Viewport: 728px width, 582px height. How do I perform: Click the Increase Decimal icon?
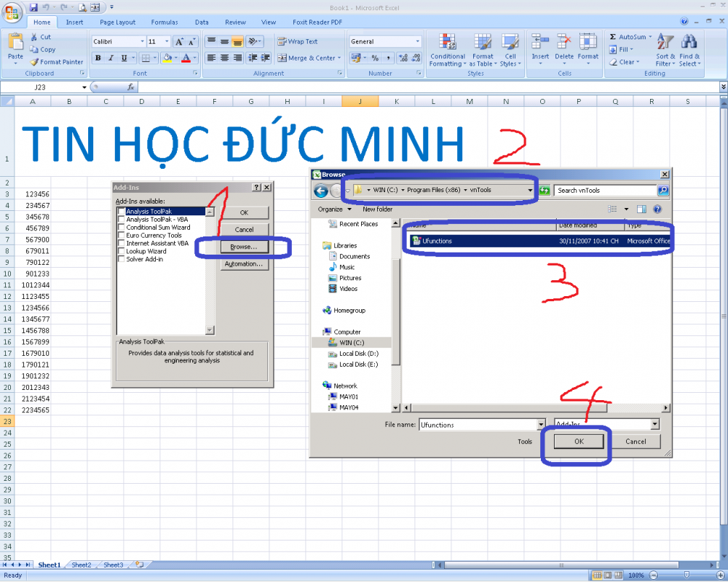click(403, 58)
